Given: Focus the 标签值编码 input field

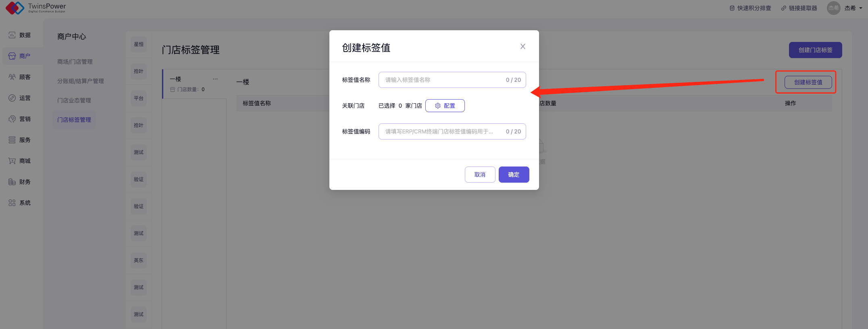Looking at the screenshot, I should pyautogui.click(x=441, y=131).
